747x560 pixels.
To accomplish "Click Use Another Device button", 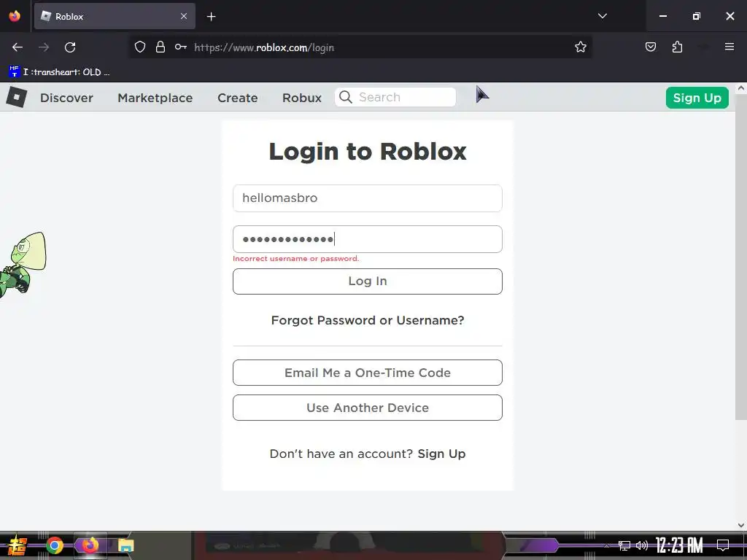I will pos(368,408).
